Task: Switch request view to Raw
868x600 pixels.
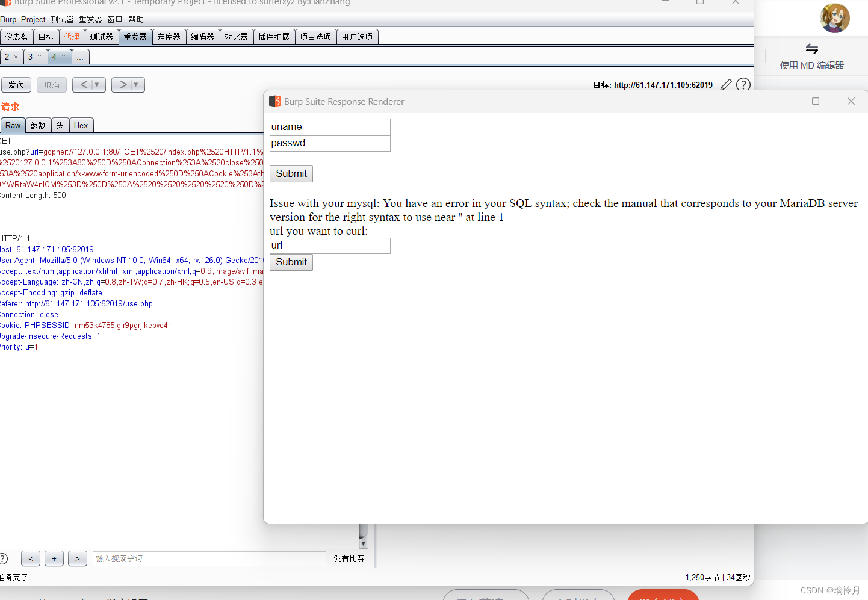Action: click(x=13, y=125)
